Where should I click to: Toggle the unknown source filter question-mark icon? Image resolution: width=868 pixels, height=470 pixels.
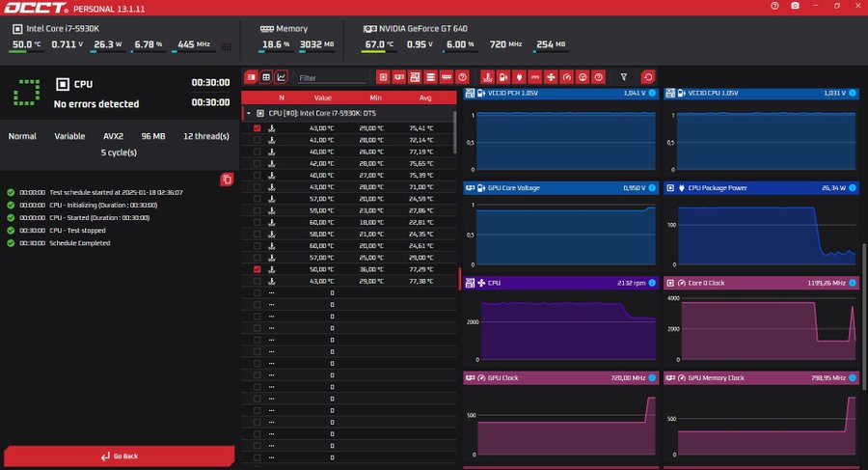pos(462,77)
